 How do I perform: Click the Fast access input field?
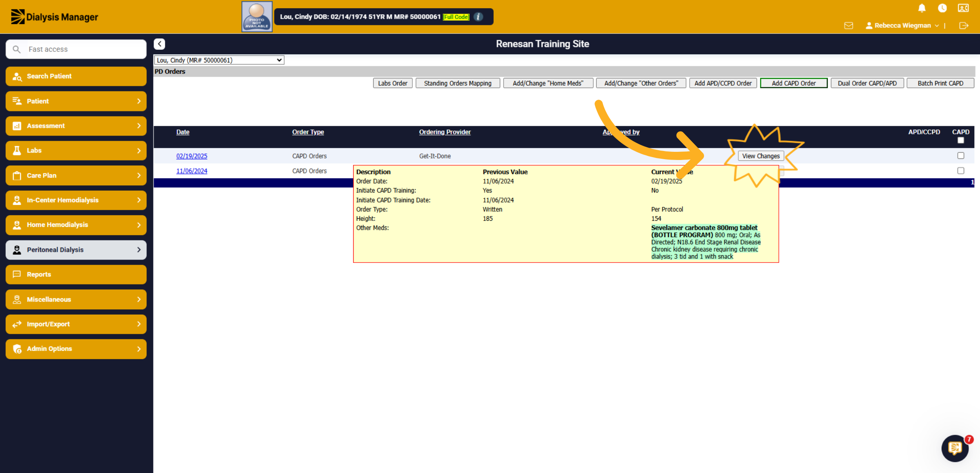(x=76, y=49)
